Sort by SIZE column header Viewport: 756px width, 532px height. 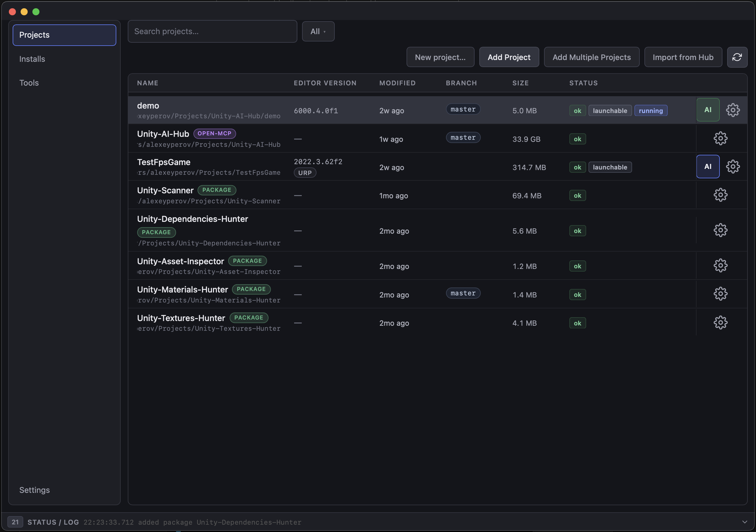click(x=520, y=83)
